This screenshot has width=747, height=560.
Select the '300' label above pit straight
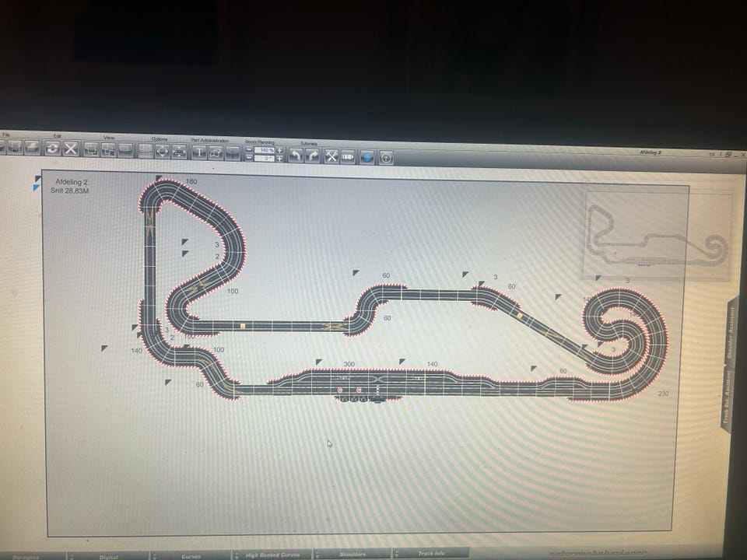click(x=349, y=364)
